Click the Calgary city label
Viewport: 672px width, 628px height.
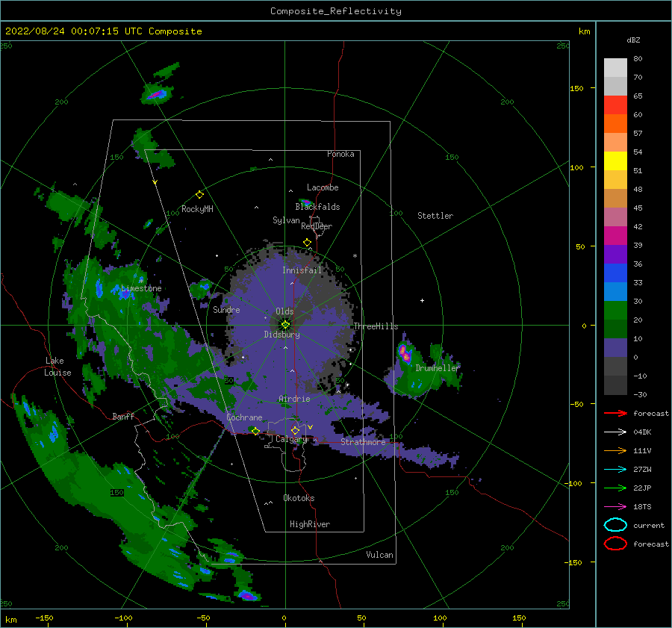tap(291, 439)
